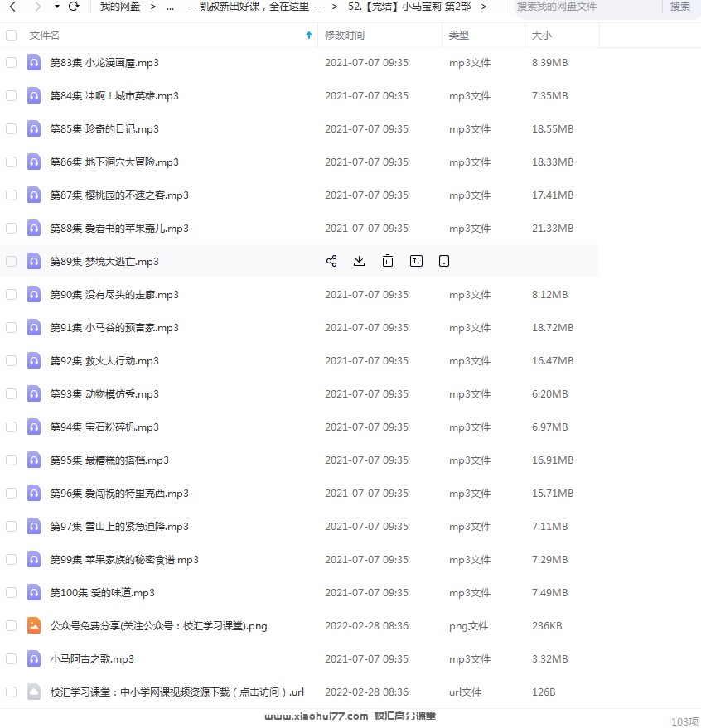Open file 第85集 珍奇的日记.mp3
701x728 pixels.
pyautogui.click(x=104, y=128)
